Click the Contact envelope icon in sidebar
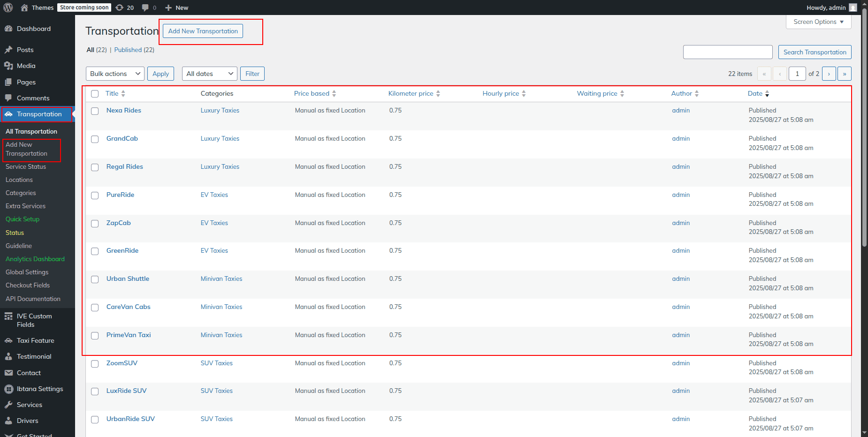 [8, 373]
